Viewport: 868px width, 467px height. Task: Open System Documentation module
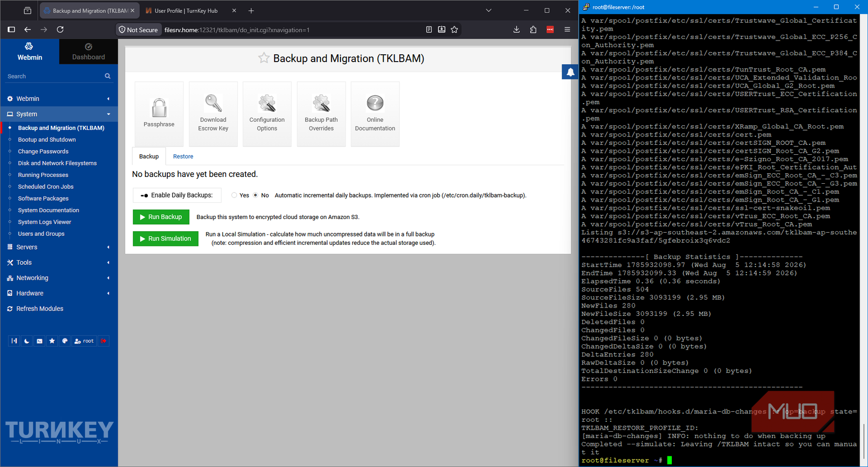tap(48, 210)
